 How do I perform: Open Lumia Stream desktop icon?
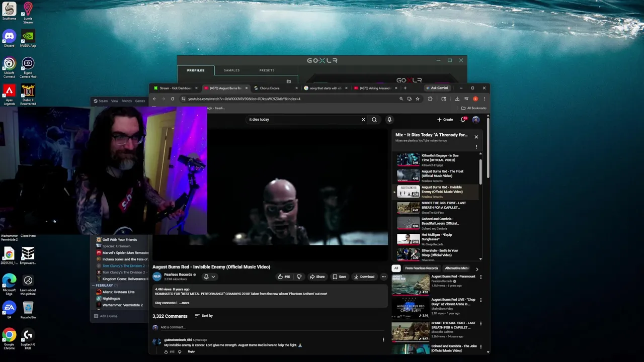point(28,13)
